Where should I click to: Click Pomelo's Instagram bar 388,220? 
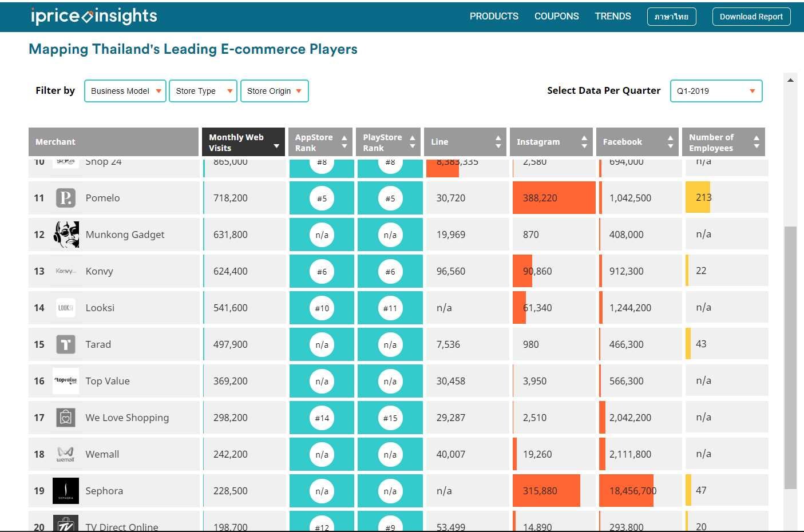coord(554,198)
